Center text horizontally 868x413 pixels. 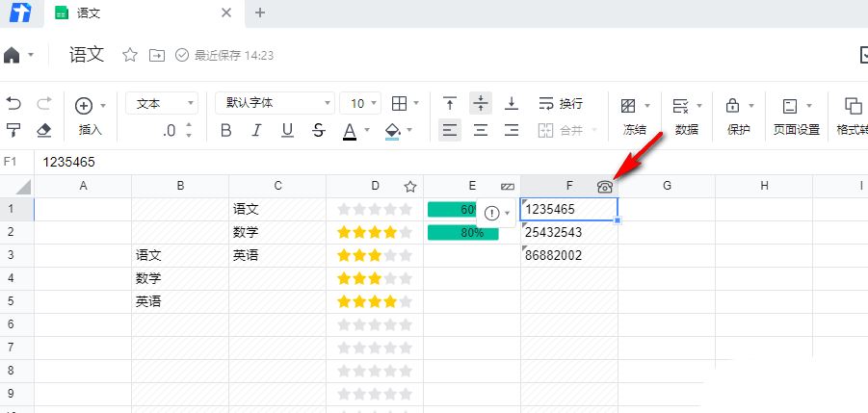click(481, 131)
